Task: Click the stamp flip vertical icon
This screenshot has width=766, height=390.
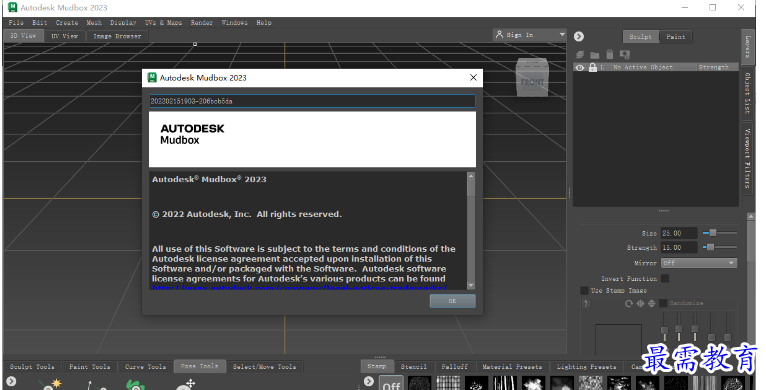Action: click(651, 303)
